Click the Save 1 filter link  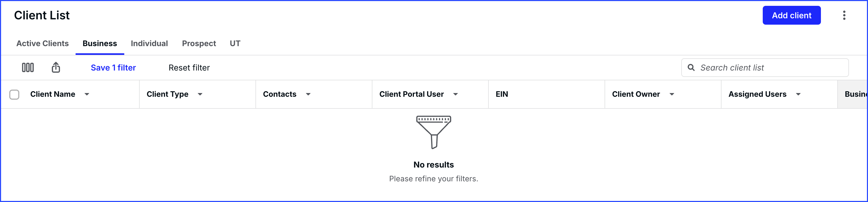113,68
